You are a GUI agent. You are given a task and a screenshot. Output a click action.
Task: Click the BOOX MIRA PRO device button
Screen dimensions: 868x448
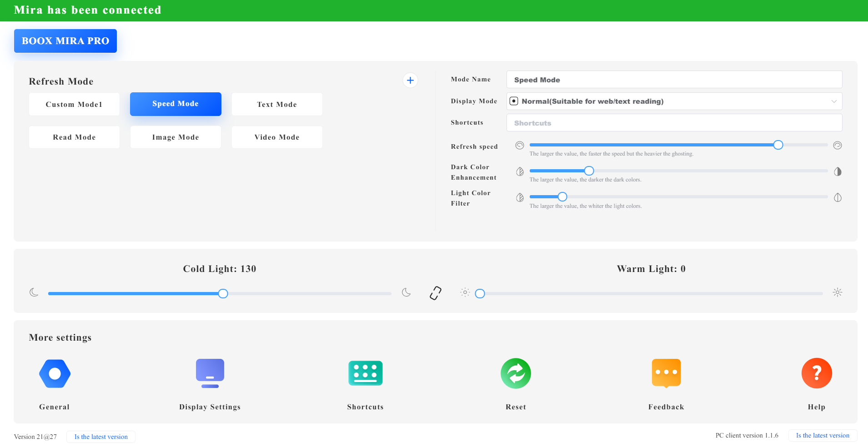coord(65,41)
